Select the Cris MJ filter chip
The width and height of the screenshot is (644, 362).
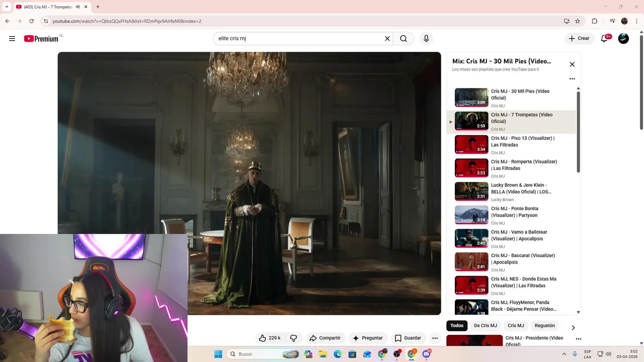click(x=516, y=326)
